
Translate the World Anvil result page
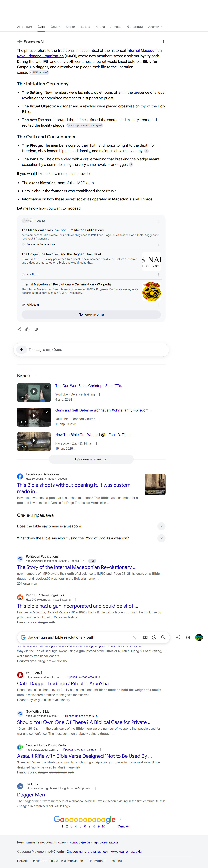[x=83, y=677]
